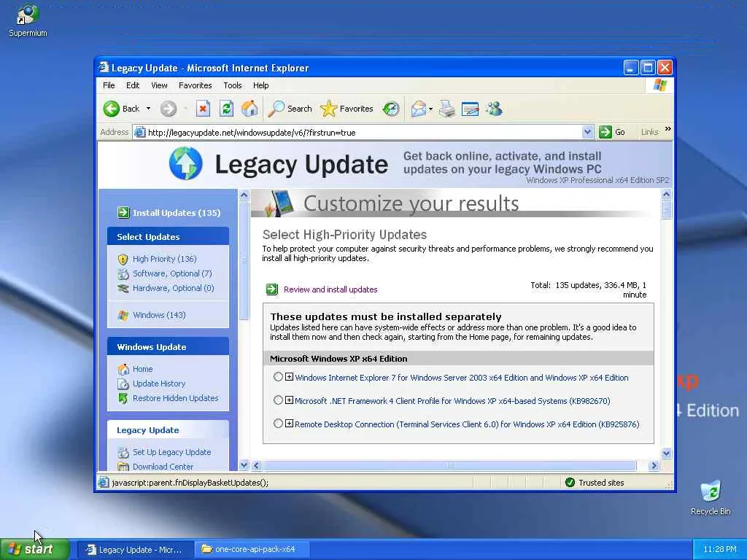This screenshot has height=560, width=747.
Task: Open the Windows Start button
Action: click(35, 550)
